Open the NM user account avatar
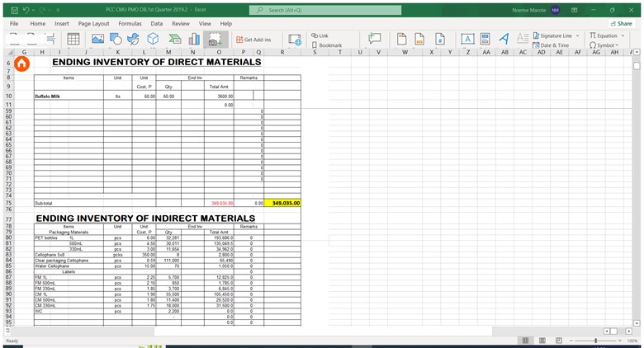The height and width of the screenshot is (348, 644). [x=556, y=10]
